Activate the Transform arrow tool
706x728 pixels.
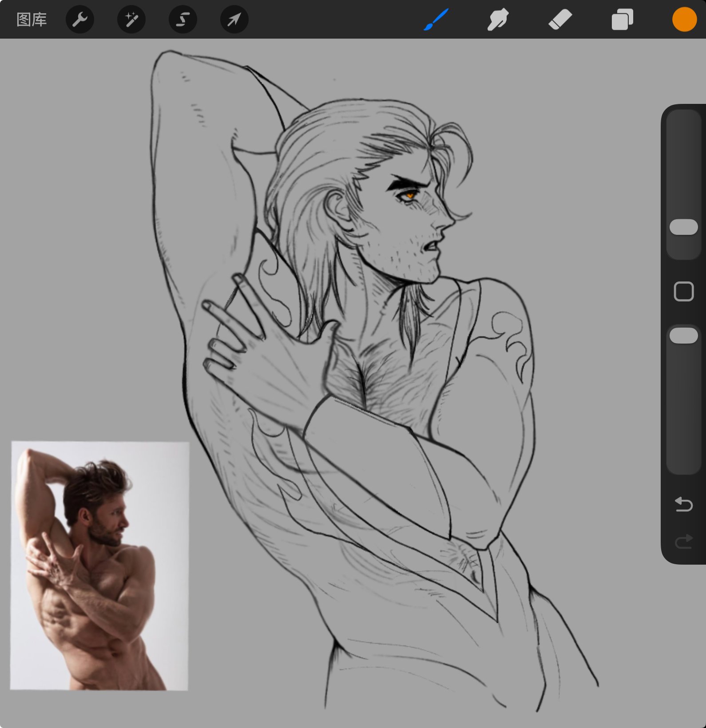pyautogui.click(x=234, y=20)
